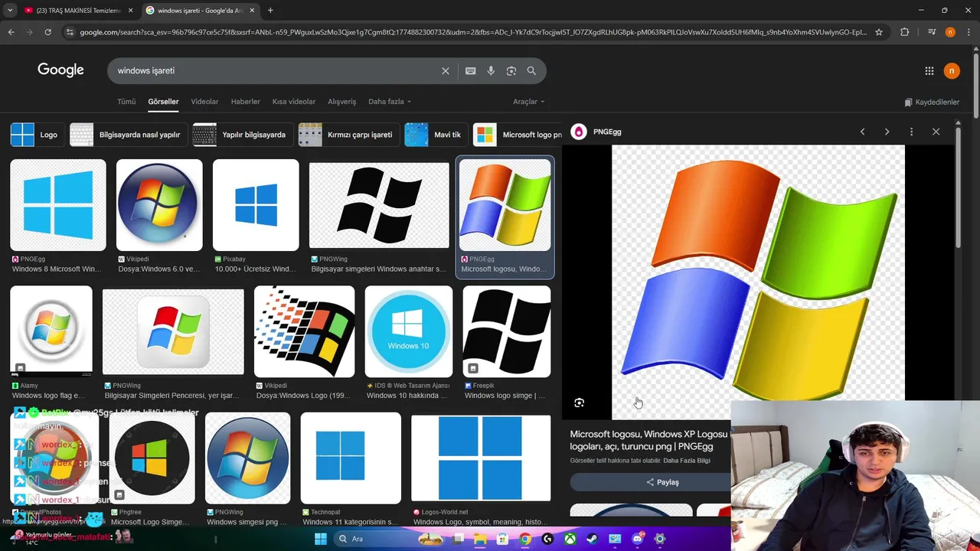Close the image preview panel
The width and height of the screenshot is (980, 551).
[936, 132]
